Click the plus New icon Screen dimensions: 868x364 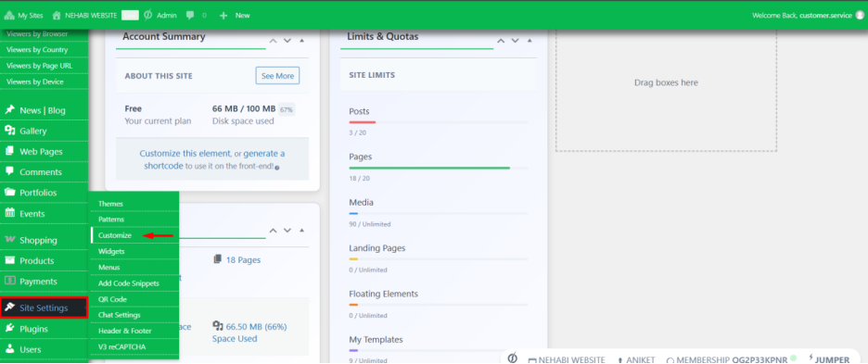click(223, 16)
